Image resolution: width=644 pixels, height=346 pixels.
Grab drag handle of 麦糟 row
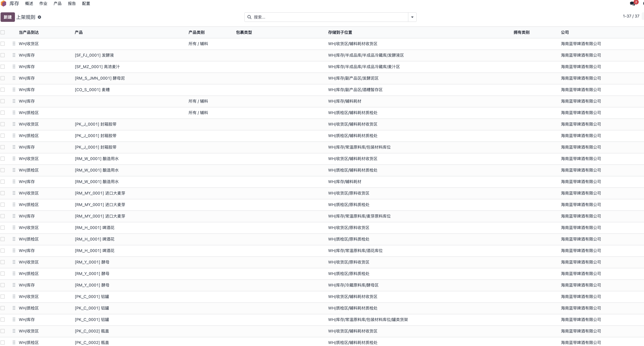click(14, 90)
